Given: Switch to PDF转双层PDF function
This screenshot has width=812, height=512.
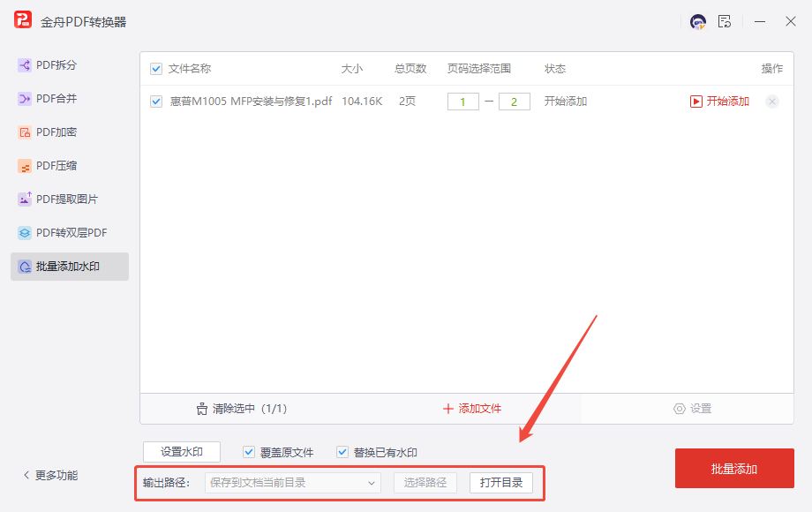Looking at the screenshot, I should point(70,233).
